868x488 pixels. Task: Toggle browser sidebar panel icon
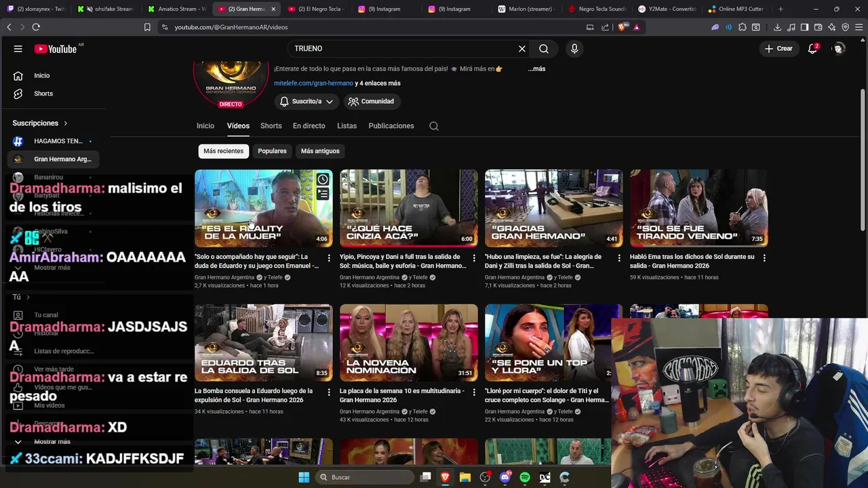coord(804,27)
